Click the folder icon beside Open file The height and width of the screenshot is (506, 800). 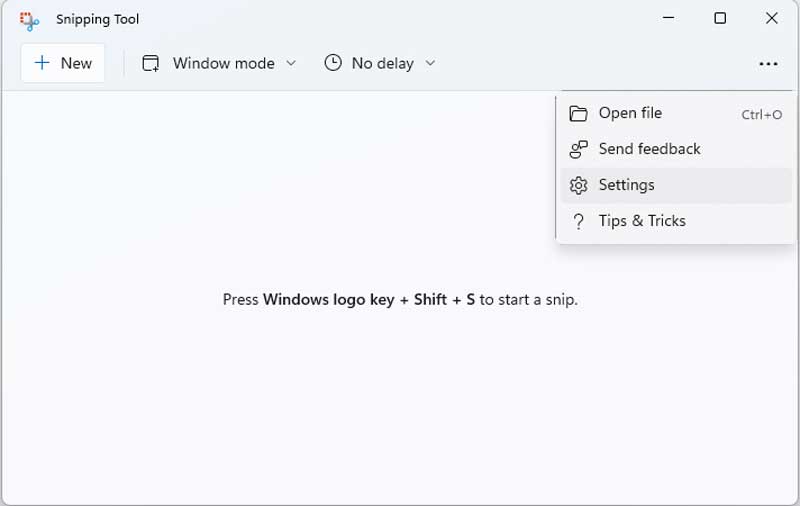[578, 113]
